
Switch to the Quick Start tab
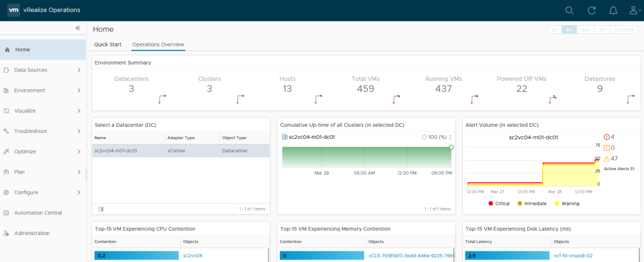tap(108, 45)
